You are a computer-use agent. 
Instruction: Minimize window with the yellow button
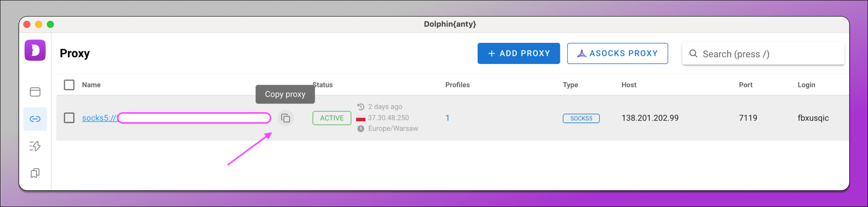coord(39,24)
